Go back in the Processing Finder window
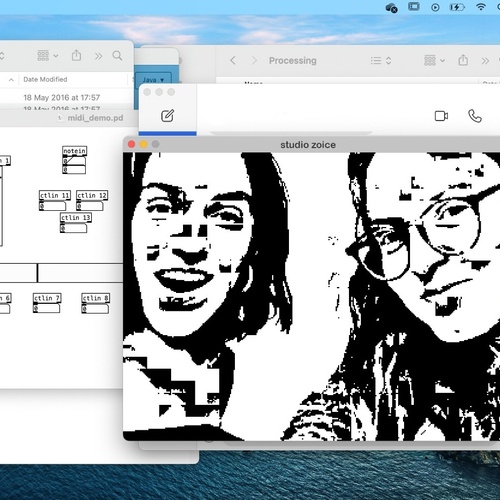The image size is (500, 500). [x=233, y=60]
